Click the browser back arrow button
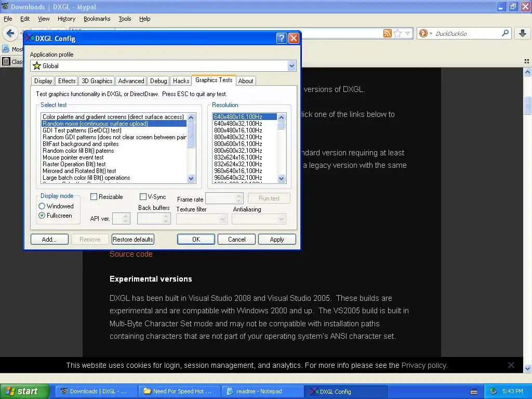Image resolution: width=532 pixels, height=399 pixels. tap(10, 33)
